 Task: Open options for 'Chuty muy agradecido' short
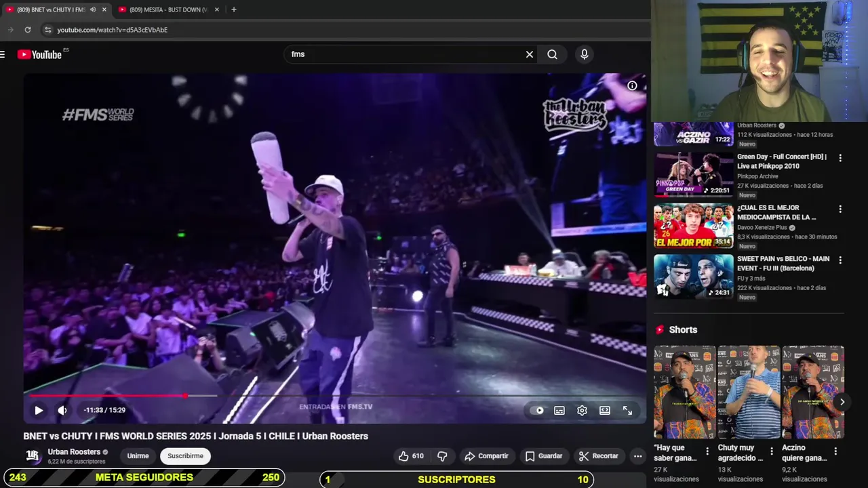coord(771,451)
